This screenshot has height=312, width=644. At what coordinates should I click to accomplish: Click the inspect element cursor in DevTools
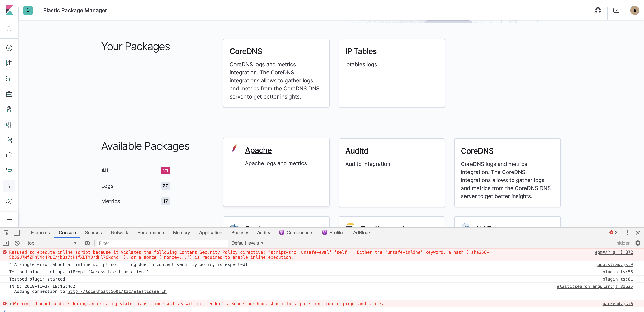[x=6, y=232]
